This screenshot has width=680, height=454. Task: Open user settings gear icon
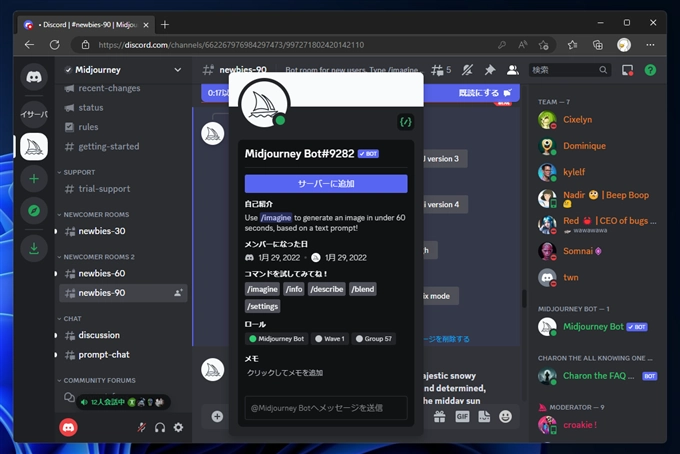178,428
